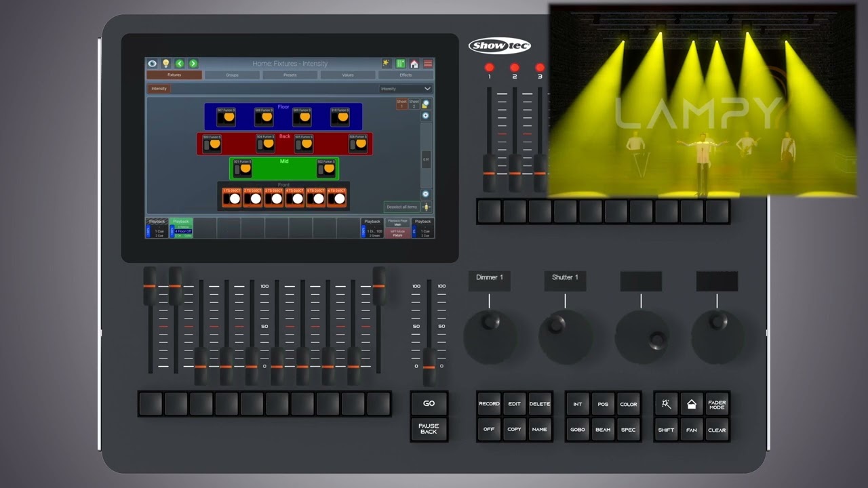Click the PAUSE BACK button
Screen dimensions: 868x488
429,429
